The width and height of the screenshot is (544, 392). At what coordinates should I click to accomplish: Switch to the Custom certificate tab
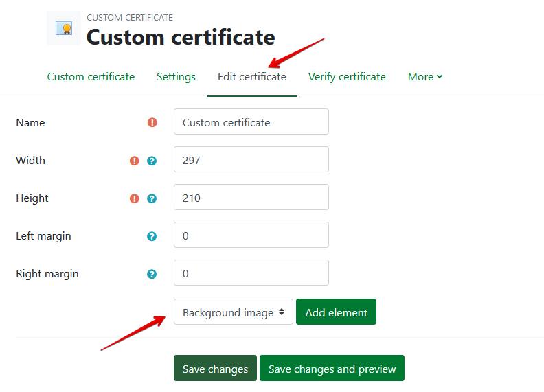pyautogui.click(x=91, y=77)
